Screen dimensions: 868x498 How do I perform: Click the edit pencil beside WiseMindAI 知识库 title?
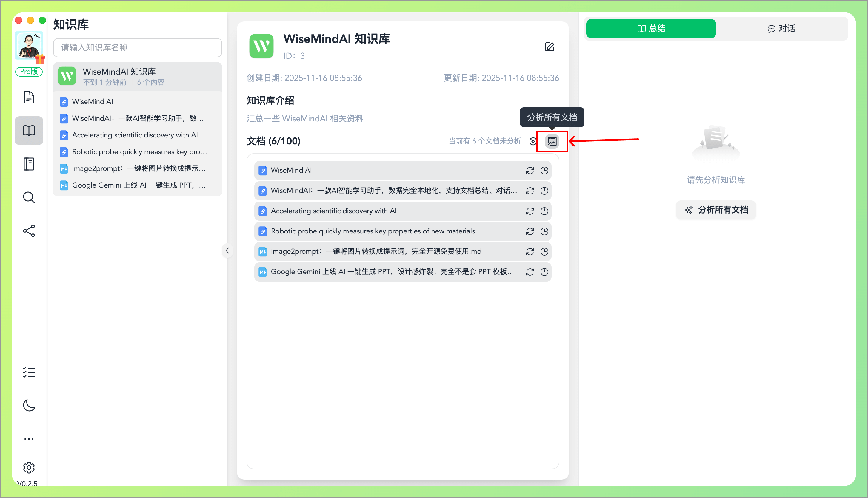[550, 47]
